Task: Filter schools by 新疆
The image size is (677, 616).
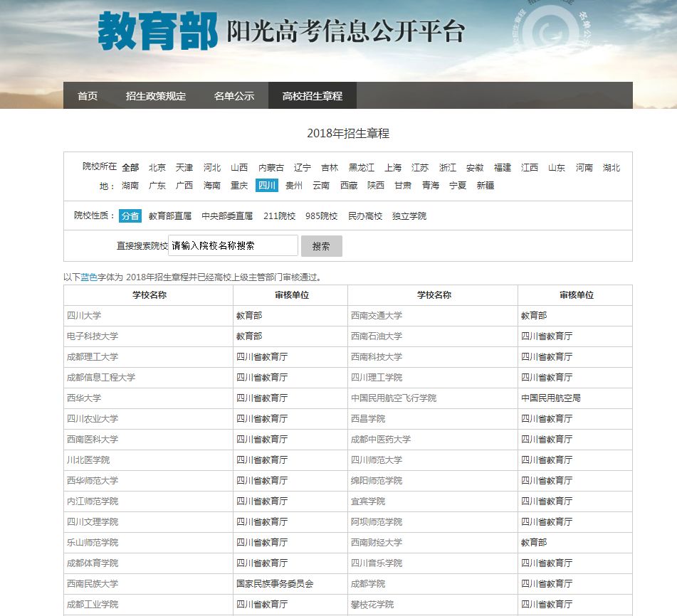Action: (x=486, y=186)
